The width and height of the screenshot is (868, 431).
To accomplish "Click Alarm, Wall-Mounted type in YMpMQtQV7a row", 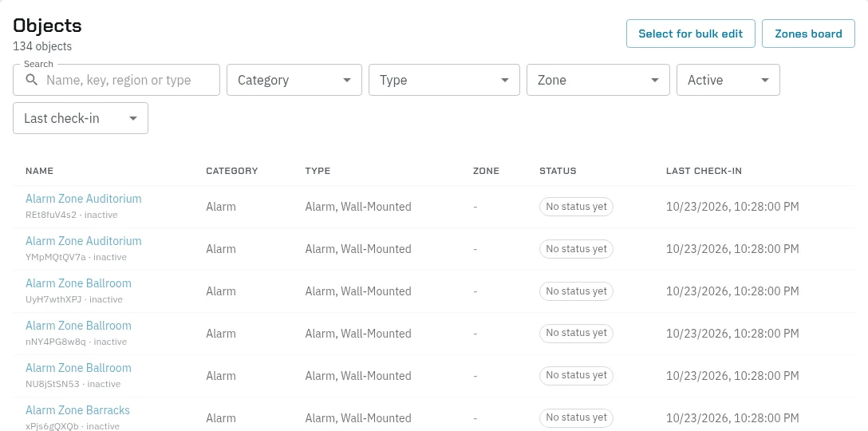I will tap(358, 249).
